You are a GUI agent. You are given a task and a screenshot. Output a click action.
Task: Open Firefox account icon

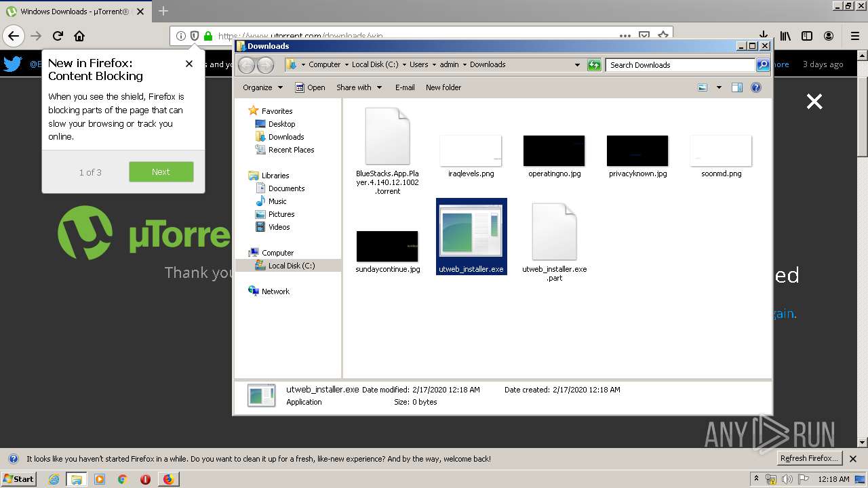(829, 36)
